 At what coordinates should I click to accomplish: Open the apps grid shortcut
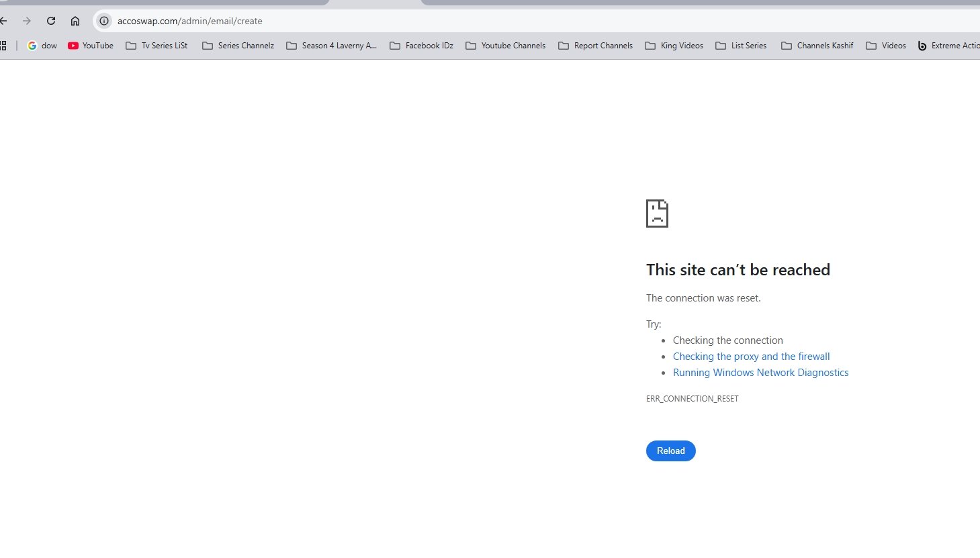point(3,46)
